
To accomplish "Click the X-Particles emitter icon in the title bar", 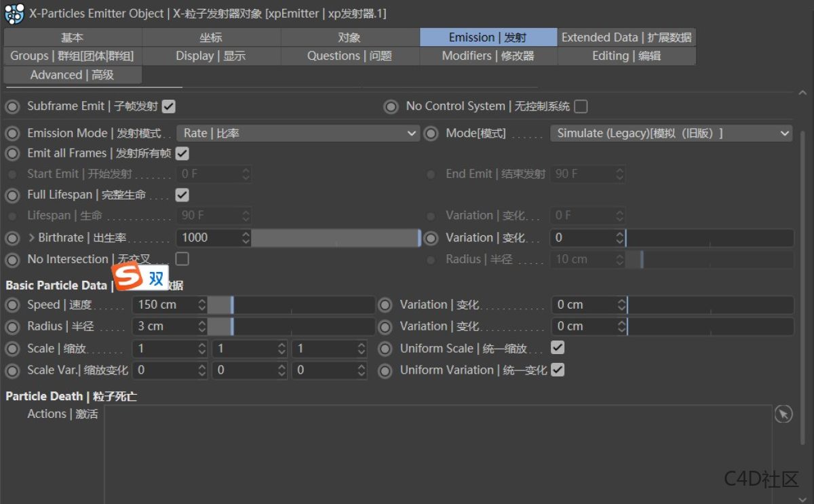I will coord(14,14).
